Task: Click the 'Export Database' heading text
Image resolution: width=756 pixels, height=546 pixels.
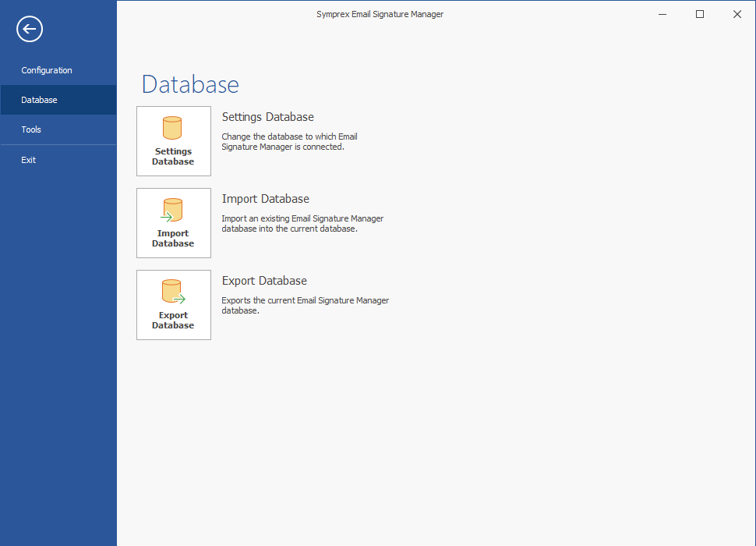Action: tap(264, 281)
